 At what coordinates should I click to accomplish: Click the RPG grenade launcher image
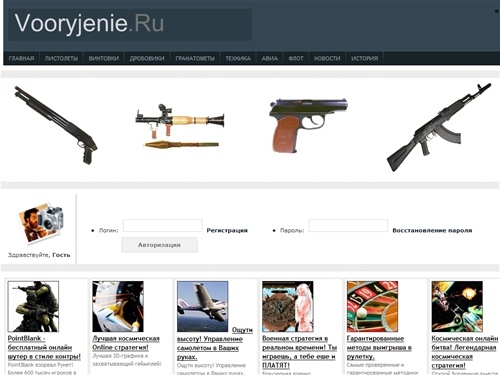point(179,126)
